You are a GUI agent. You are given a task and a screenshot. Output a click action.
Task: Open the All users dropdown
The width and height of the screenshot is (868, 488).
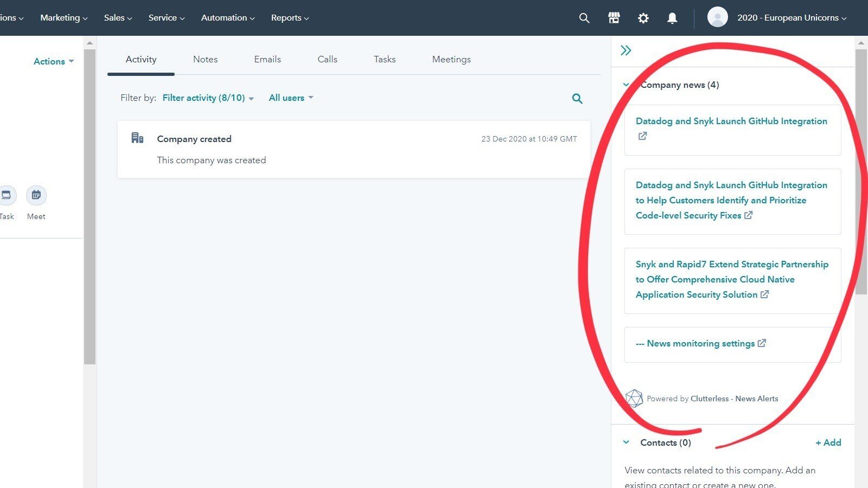(x=290, y=98)
